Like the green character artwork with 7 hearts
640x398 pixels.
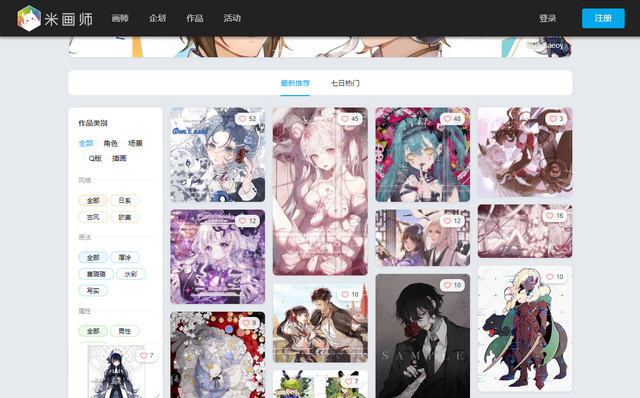348,381
